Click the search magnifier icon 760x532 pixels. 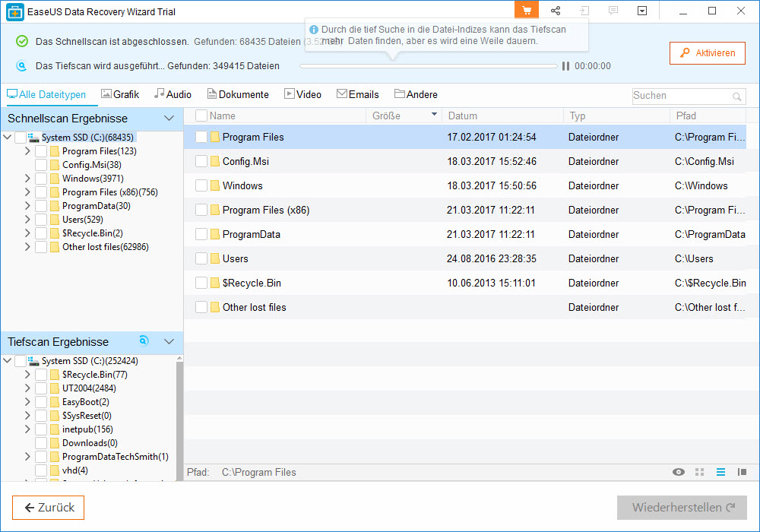click(736, 97)
